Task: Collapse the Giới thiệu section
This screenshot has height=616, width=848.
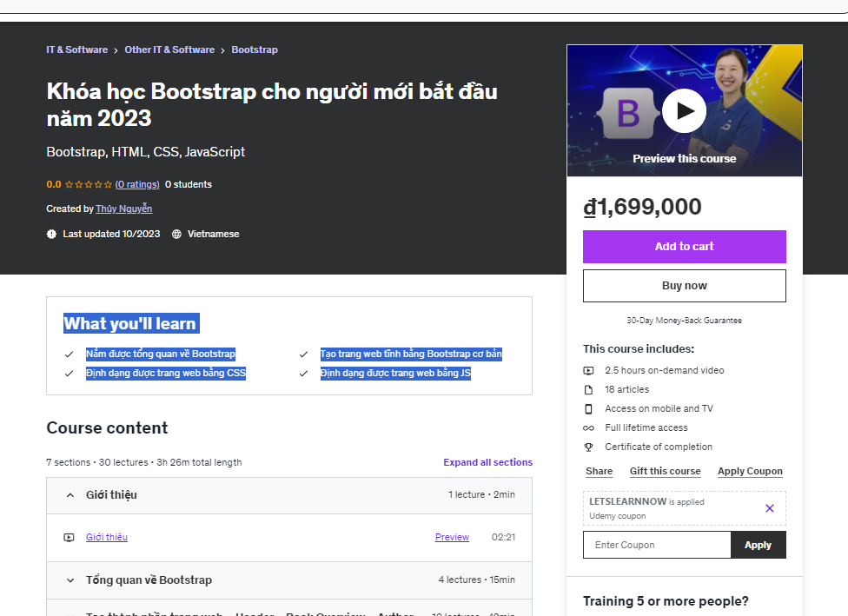Action: 70,494
